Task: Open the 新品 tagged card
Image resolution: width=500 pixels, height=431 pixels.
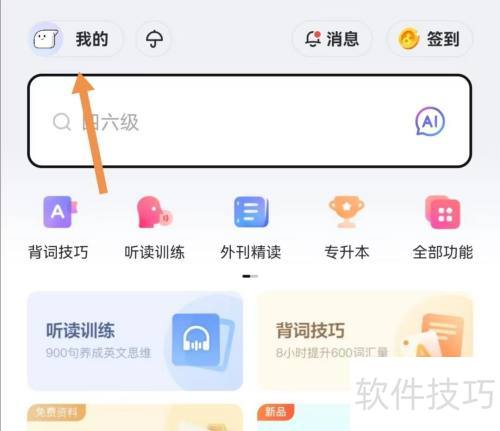Action: click(303, 417)
